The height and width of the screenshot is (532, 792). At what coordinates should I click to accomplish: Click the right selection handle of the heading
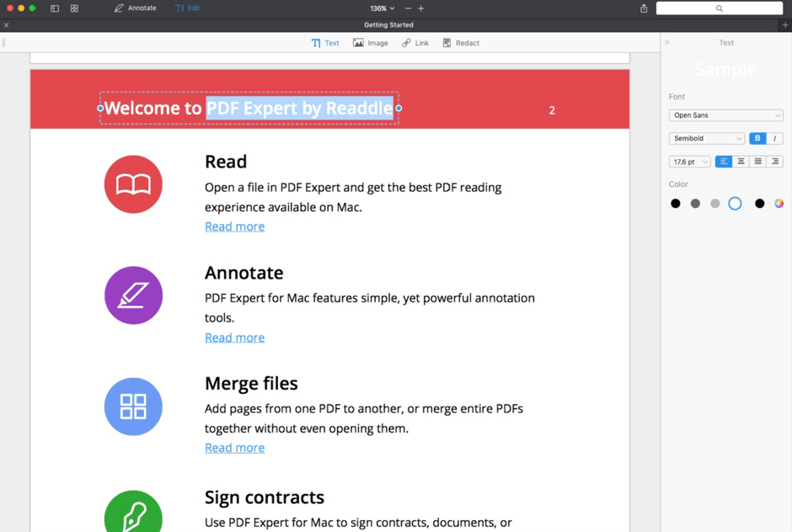coord(399,108)
